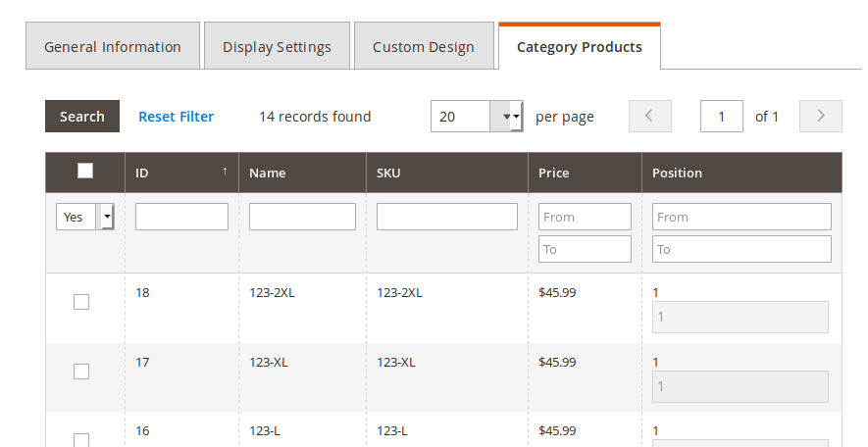Select Category Products tab
868x447 pixels.
coord(580,46)
